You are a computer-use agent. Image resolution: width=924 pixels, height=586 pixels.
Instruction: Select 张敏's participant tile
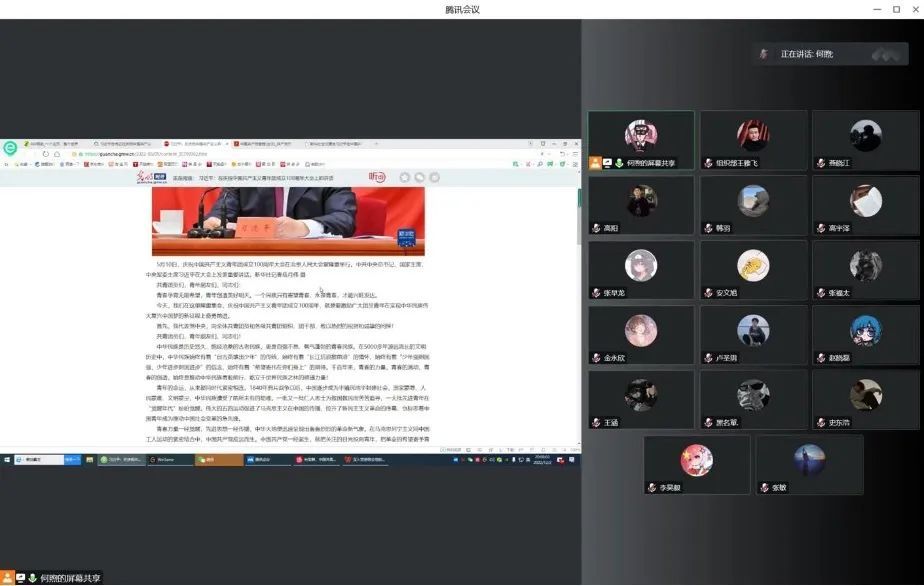[809, 464]
